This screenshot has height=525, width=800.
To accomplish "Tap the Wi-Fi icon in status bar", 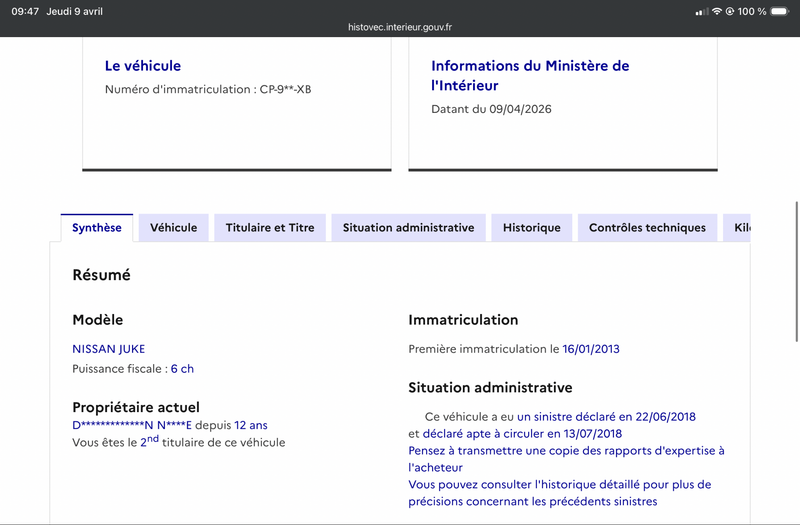I will (x=717, y=11).
